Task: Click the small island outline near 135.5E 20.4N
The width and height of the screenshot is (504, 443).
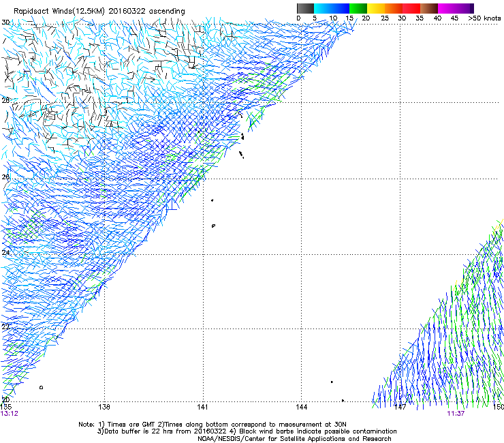Action: click(41, 387)
